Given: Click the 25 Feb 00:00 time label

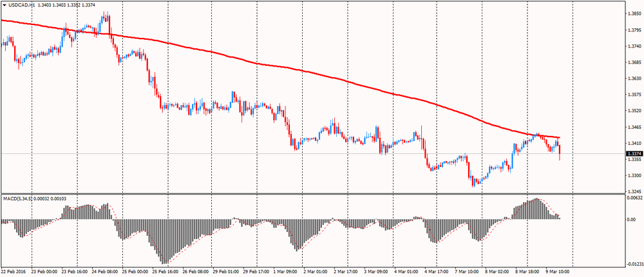Looking at the screenshot, I should [x=135, y=272].
